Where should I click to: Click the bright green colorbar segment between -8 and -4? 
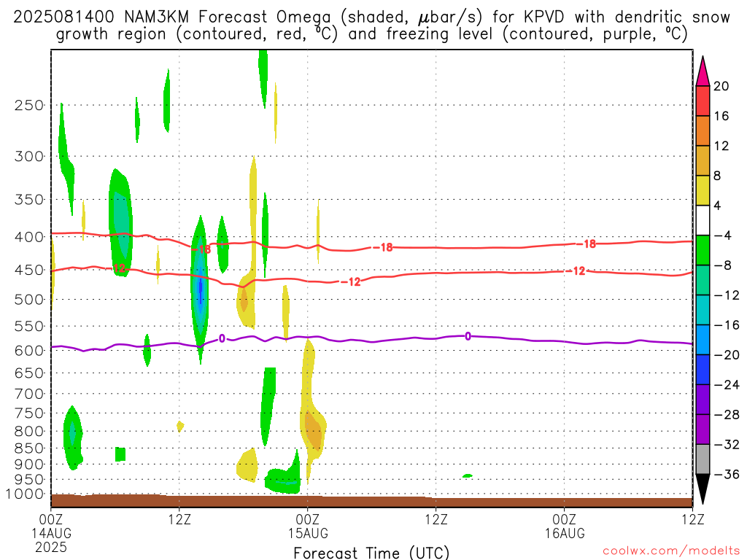tap(703, 250)
